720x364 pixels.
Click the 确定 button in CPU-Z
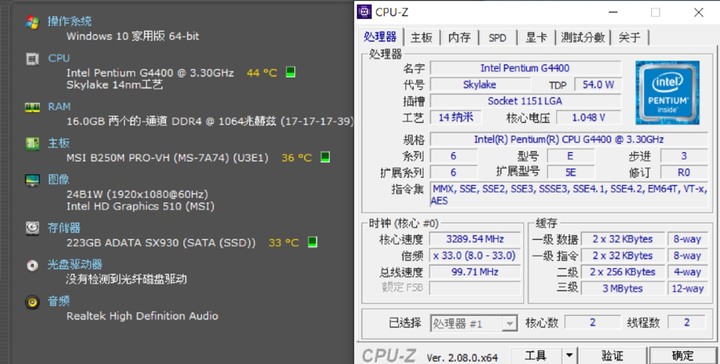point(682,355)
